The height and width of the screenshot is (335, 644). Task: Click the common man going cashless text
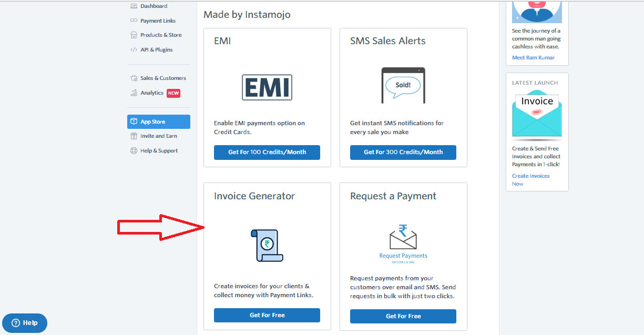[x=536, y=39]
